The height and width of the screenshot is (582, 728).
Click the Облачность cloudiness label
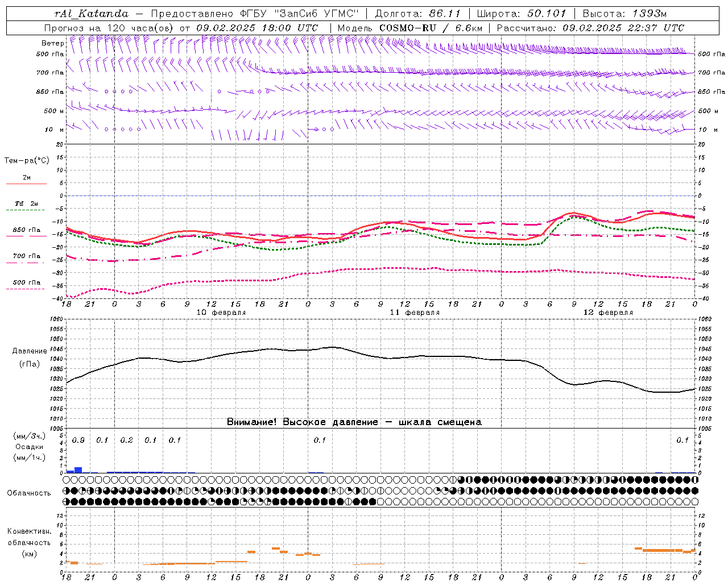(29, 493)
